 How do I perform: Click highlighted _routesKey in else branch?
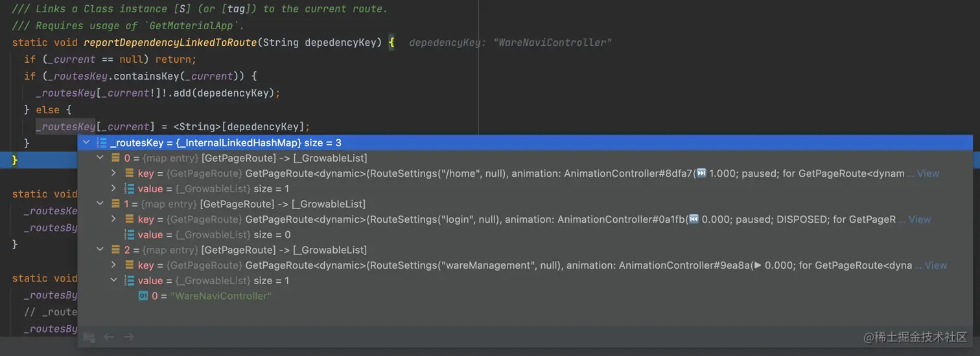[65, 127]
